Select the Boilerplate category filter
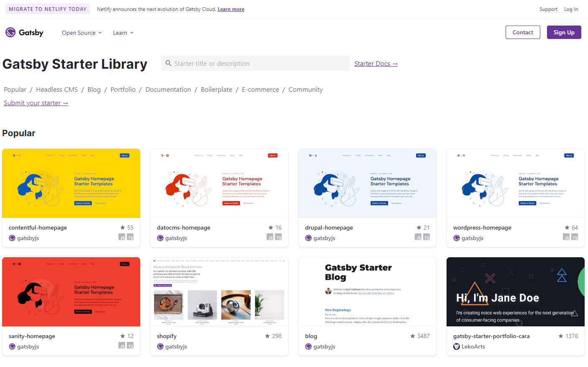Screen dimensions: 588x367 pos(216,89)
